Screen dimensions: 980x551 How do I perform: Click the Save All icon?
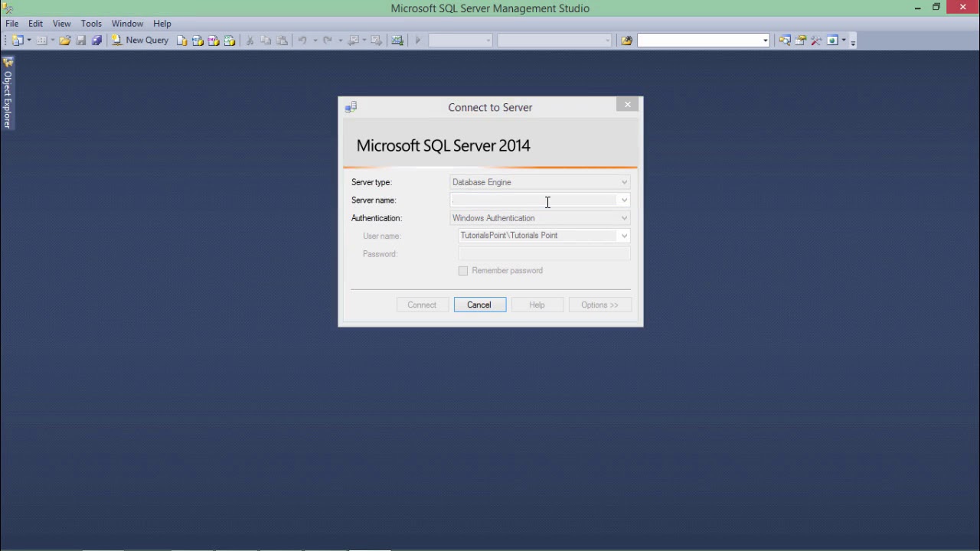coord(96,41)
